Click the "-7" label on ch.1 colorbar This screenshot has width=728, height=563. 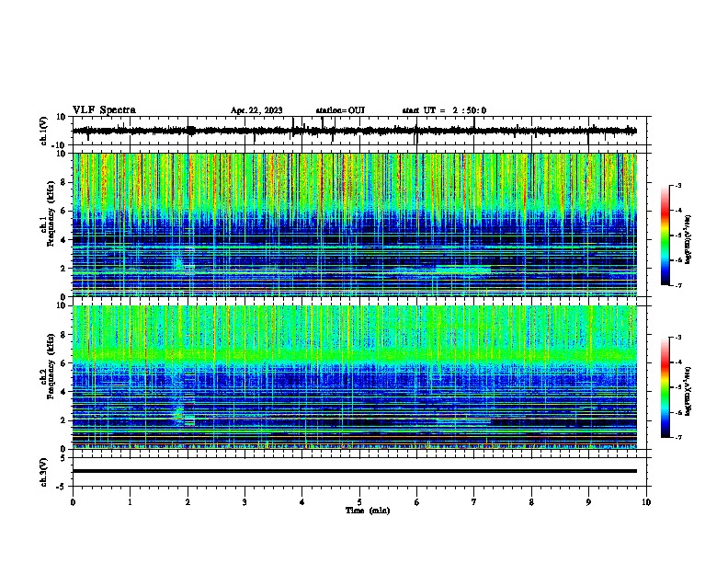click(677, 285)
